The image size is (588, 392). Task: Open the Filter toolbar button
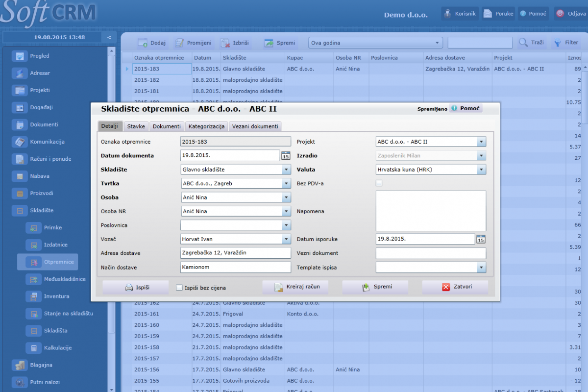566,43
